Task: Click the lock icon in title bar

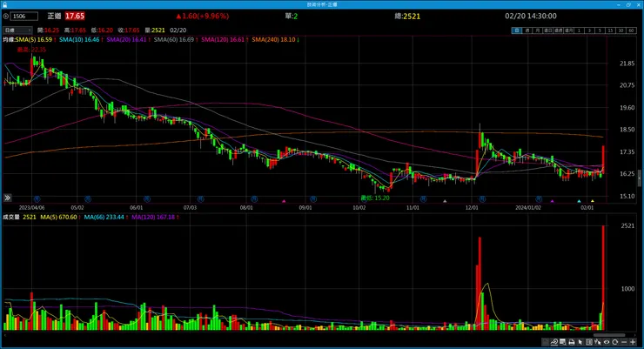Action: 4,4
